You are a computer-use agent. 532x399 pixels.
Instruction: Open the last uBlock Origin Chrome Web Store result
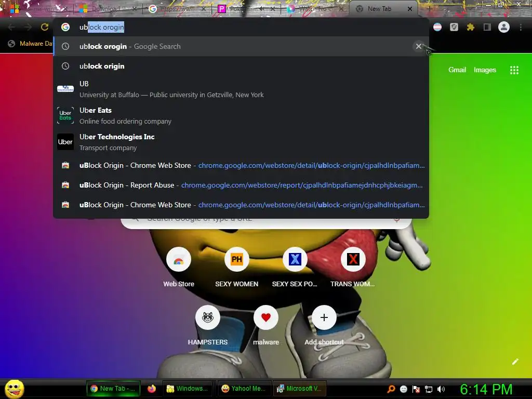click(241, 205)
